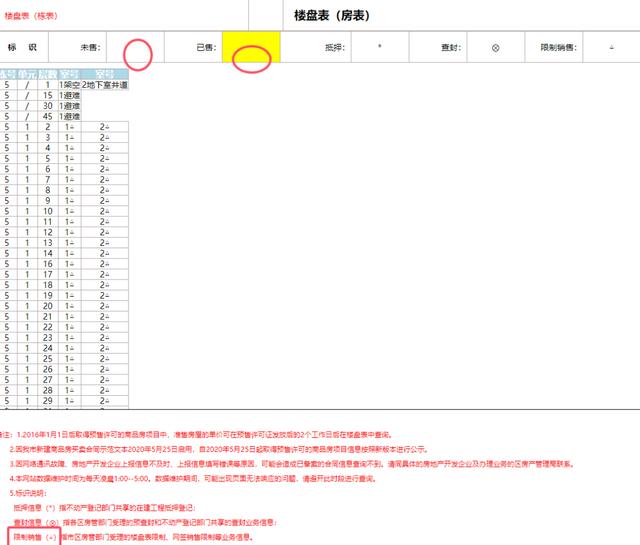
Task: Open room 1 restricted icon on floor 5
Action: (x=72, y=159)
